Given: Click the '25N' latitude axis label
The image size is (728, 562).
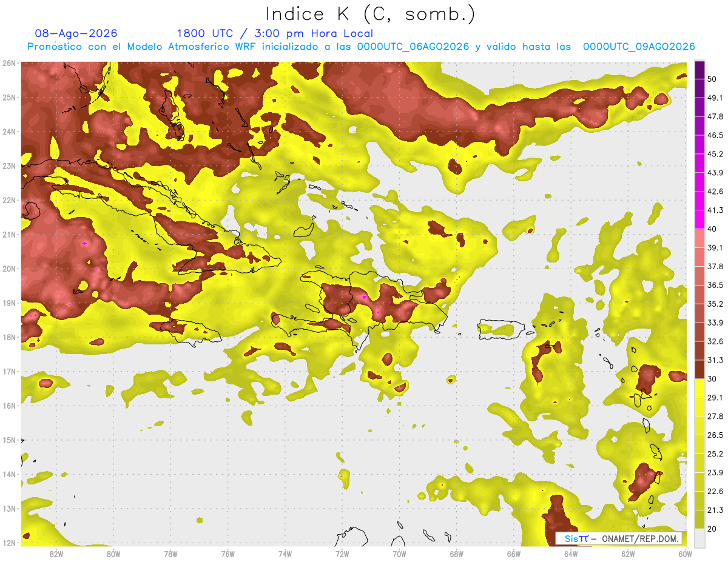Looking at the screenshot, I should 9,97.
